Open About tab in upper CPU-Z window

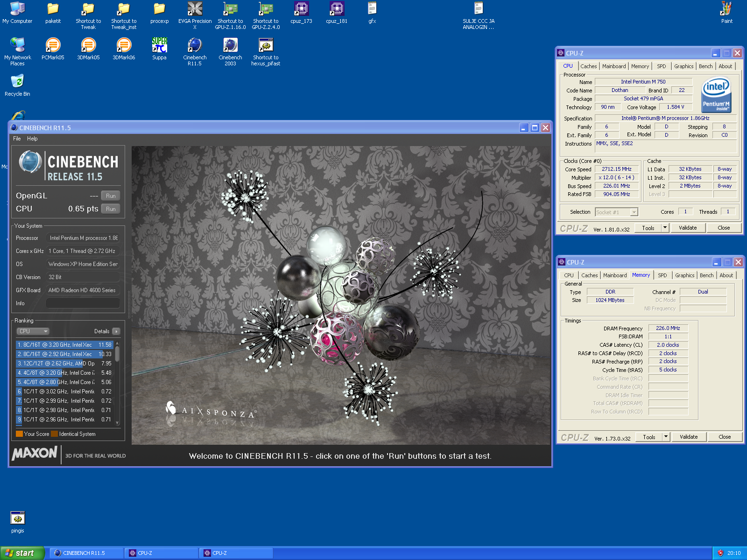(725, 66)
